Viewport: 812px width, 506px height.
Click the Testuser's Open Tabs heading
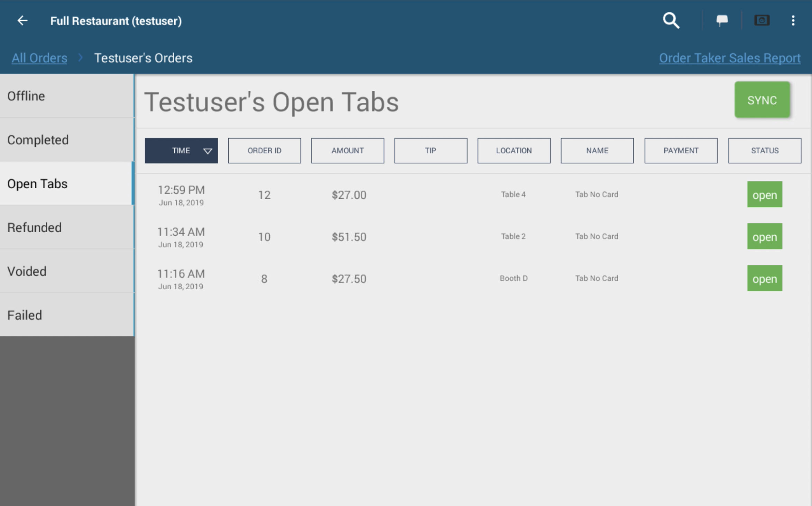click(271, 102)
